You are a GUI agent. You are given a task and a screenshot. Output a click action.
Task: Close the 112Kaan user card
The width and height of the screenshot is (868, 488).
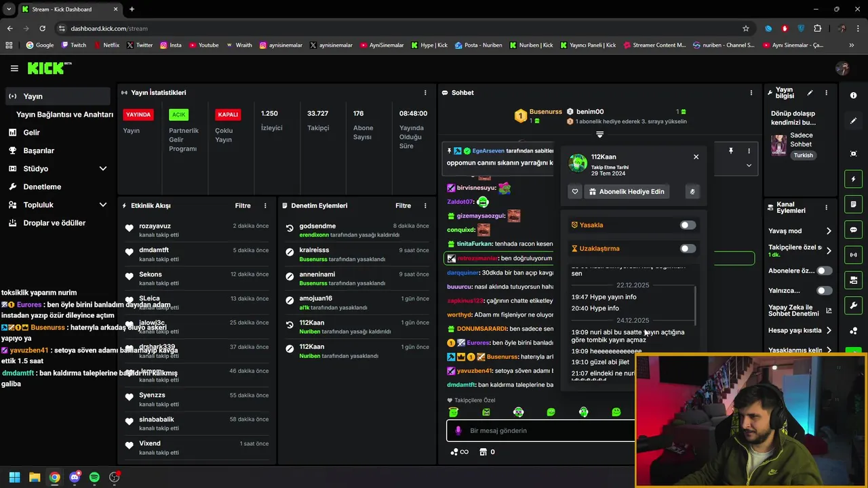(696, 157)
